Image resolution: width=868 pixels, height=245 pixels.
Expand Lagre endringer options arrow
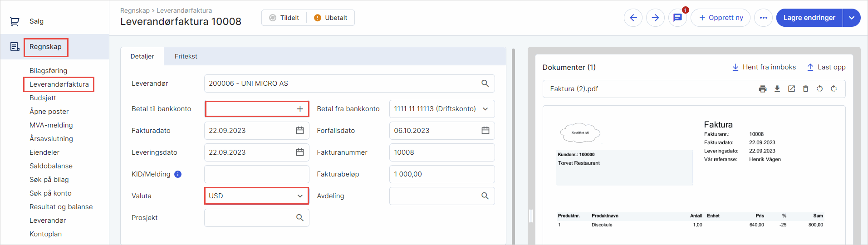(x=852, y=18)
